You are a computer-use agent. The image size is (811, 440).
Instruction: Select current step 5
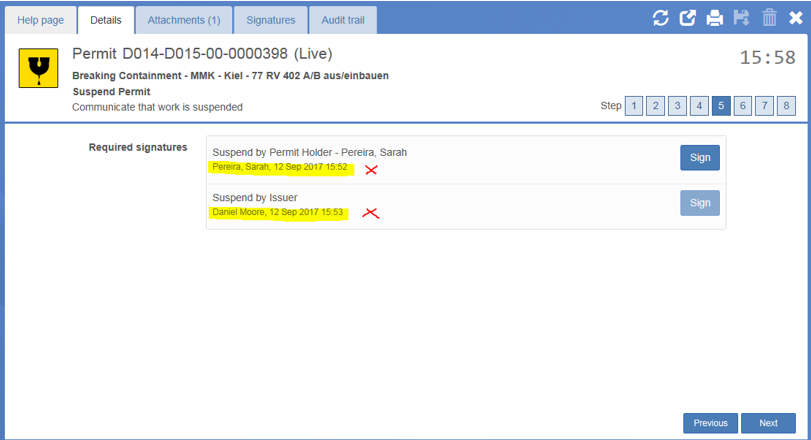[x=721, y=106]
